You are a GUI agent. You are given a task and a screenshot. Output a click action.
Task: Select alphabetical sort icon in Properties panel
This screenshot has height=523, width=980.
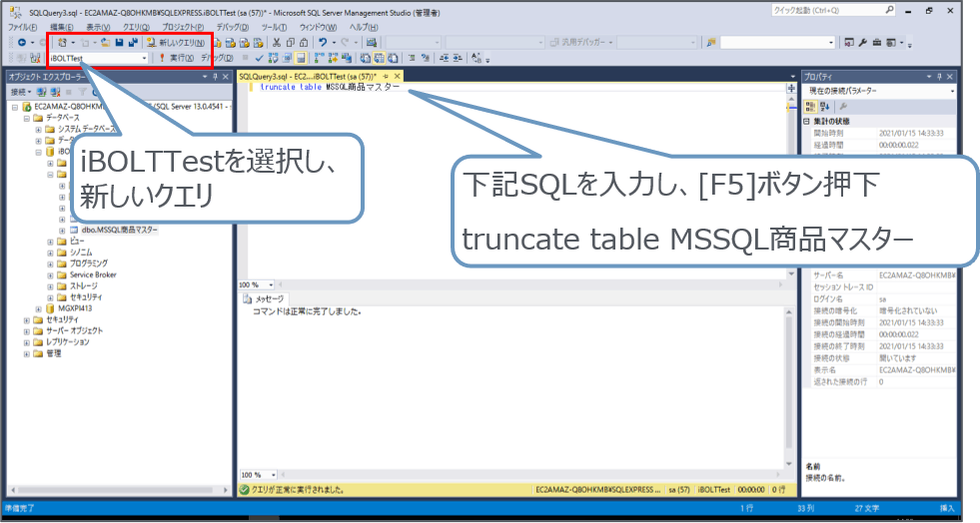pyautogui.click(x=824, y=106)
